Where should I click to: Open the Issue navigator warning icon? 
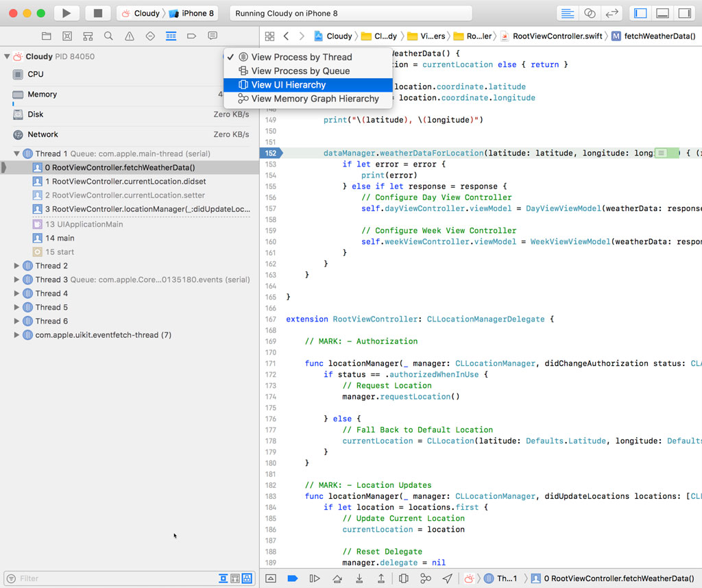pyautogui.click(x=130, y=36)
